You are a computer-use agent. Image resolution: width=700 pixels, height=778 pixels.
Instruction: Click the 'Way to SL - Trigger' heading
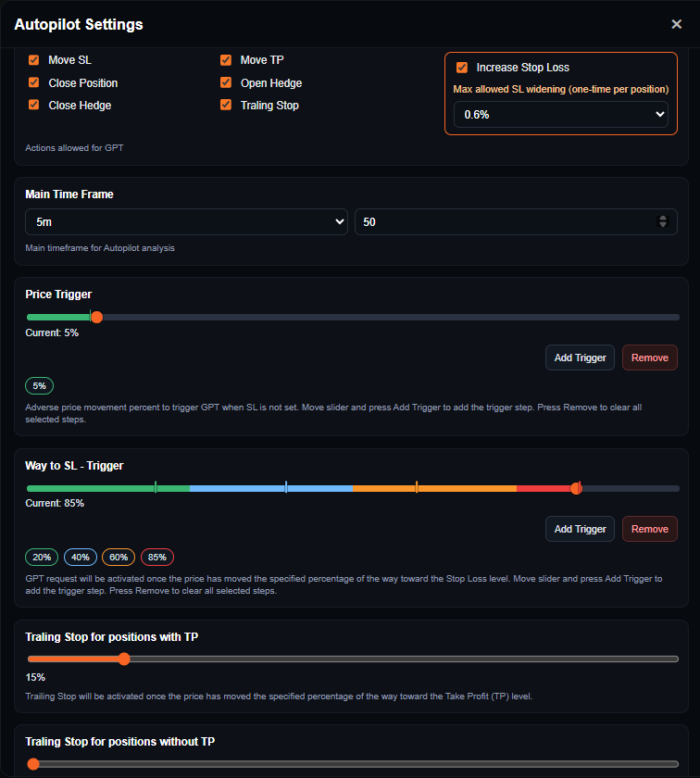pyautogui.click(x=74, y=465)
